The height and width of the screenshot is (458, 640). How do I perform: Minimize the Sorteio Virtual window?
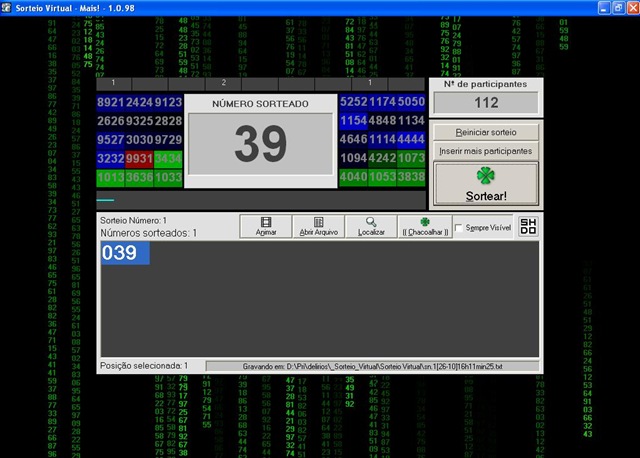[x=604, y=8]
